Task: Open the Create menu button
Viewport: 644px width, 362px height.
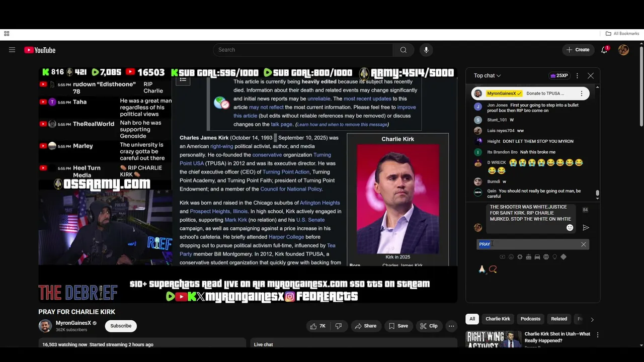Action: point(578,50)
